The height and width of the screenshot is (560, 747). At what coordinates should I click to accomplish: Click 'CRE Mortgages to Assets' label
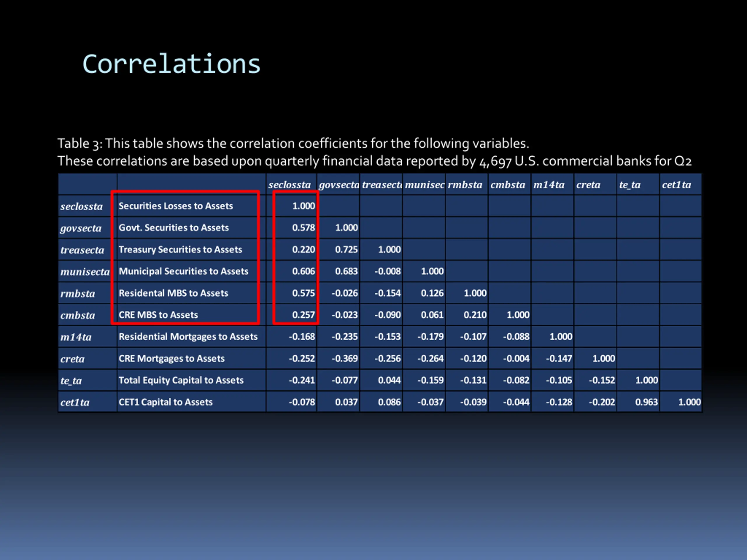[x=172, y=358]
